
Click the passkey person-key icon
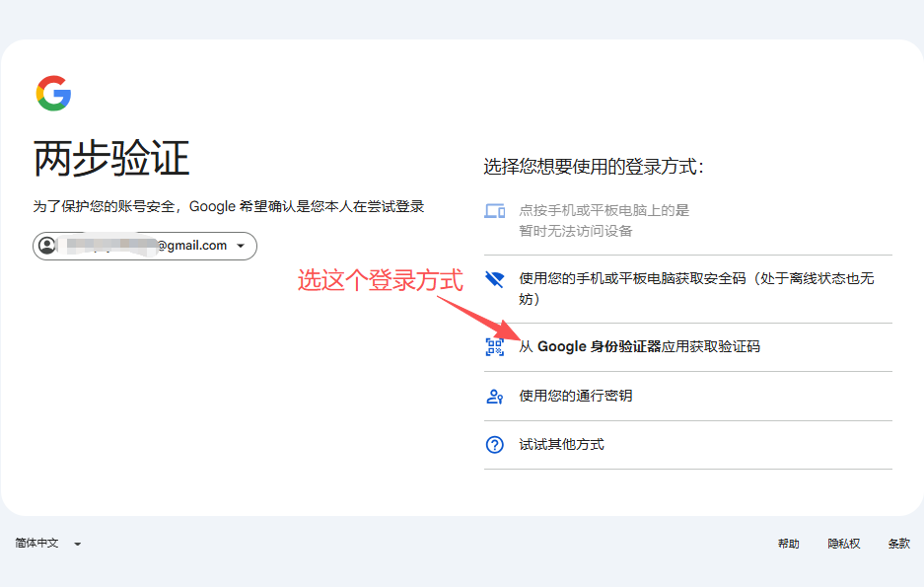click(x=494, y=396)
